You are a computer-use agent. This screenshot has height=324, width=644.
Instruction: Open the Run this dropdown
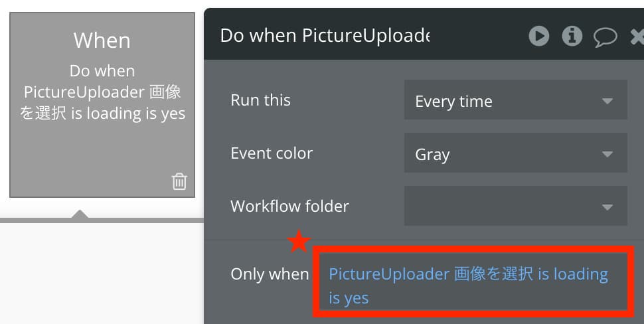tap(515, 100)
